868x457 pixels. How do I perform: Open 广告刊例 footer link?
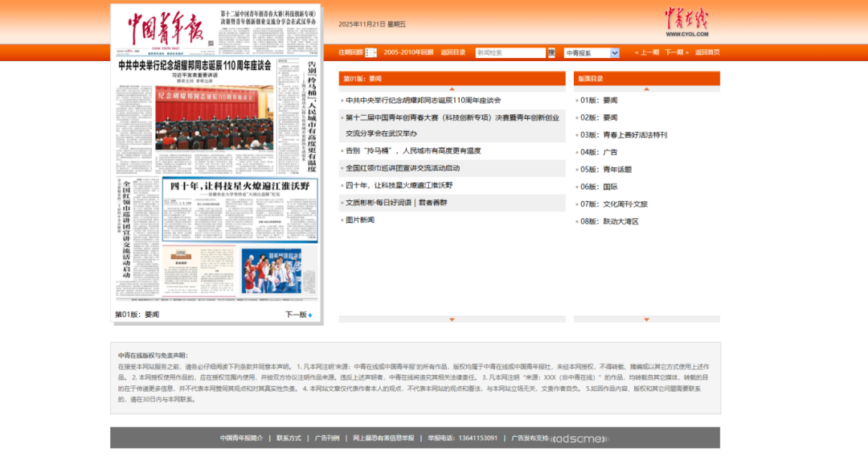[x=327, y=438]
